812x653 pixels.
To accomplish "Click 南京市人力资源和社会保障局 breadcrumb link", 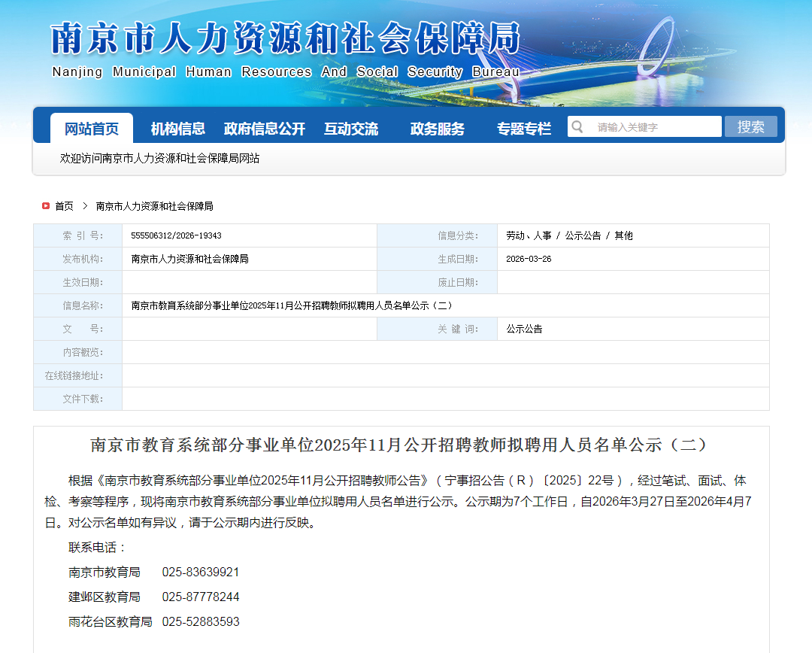I will [x=155, y=206].
